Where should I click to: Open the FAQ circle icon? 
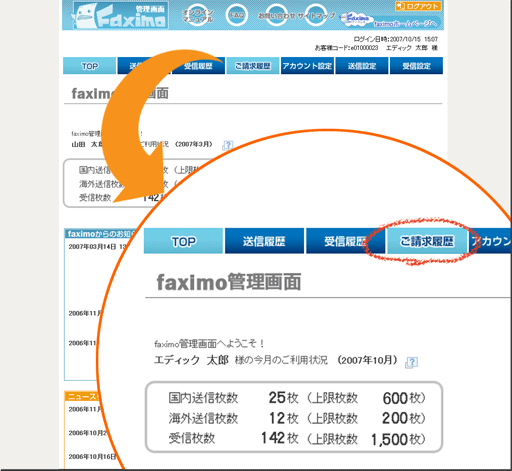[237, 15]
